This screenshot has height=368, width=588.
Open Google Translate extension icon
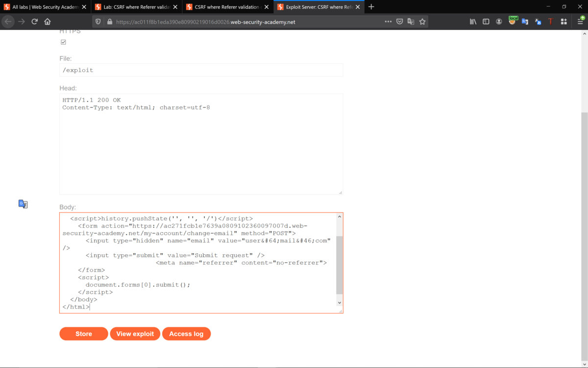pyautogui.click(x=525, y=22)
